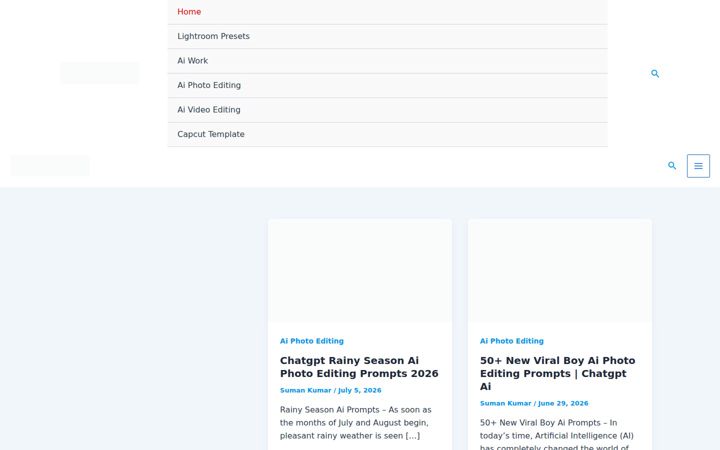This screenshot has width=720, height=450.
Task: Click the Rainy Season Ai Prompts excerpt text
Action: pyautogui.click(x=355, y=422)
